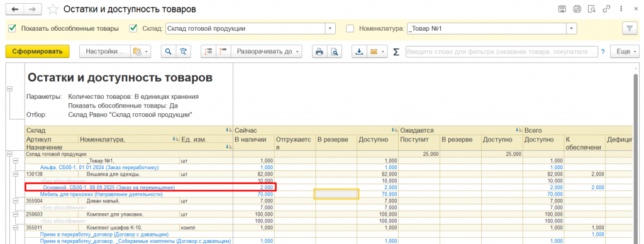Select article cell 355004

[x=52, y=201]
